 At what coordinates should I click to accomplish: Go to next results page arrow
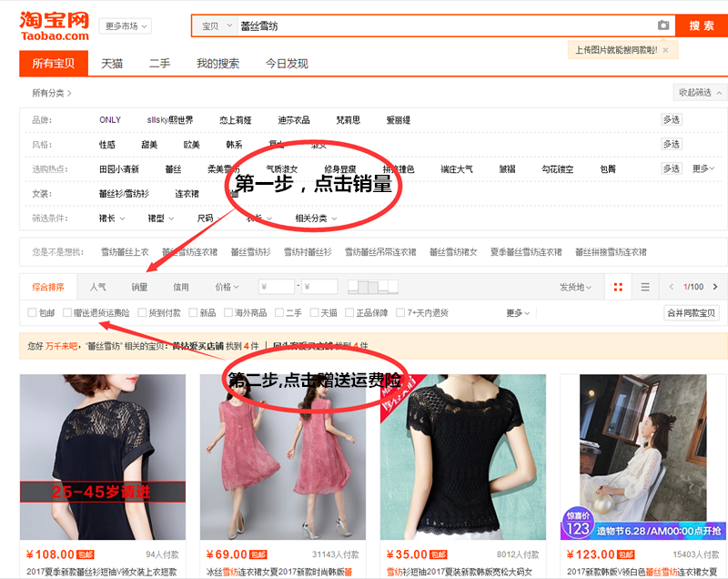(x=715, y=287)
